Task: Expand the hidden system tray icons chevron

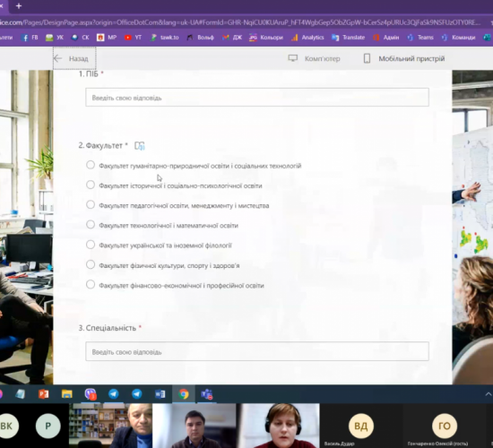Action: (x=489, y=393)
